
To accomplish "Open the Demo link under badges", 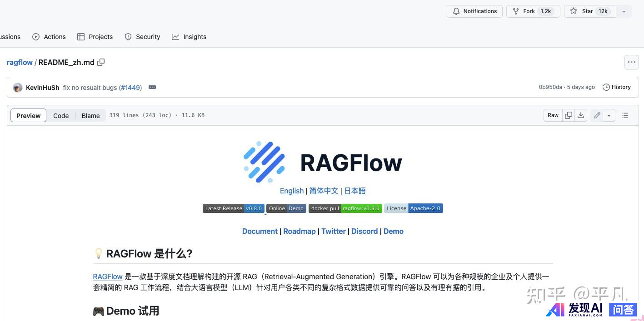I will (394, 231).
